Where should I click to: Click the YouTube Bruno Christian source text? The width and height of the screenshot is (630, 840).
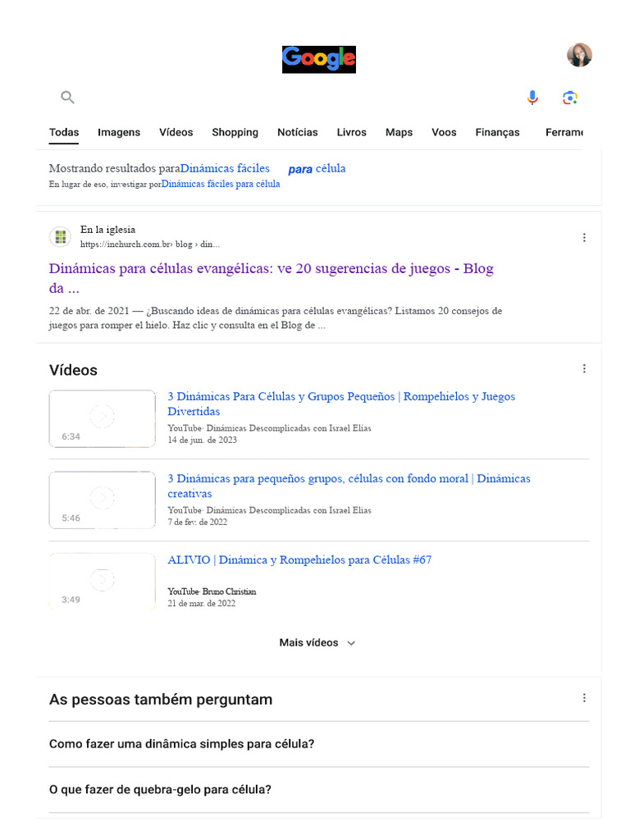(x=212, y=591)
